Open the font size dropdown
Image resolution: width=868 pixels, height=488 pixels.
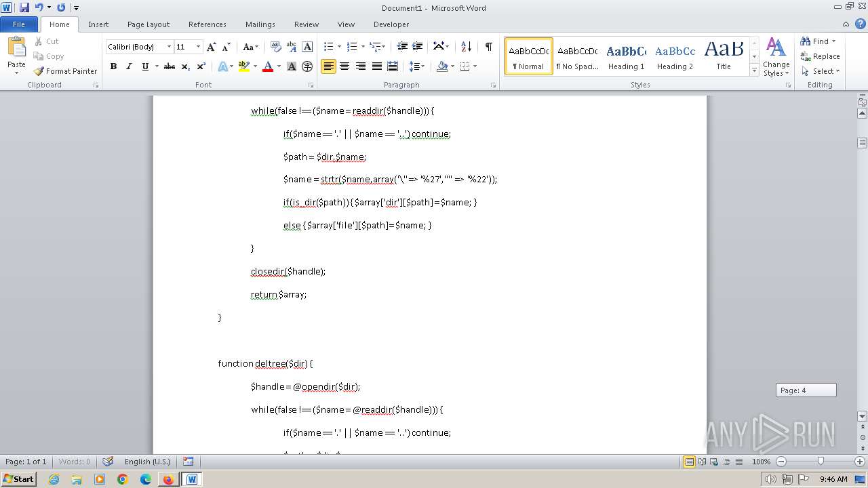click(198, 47)
